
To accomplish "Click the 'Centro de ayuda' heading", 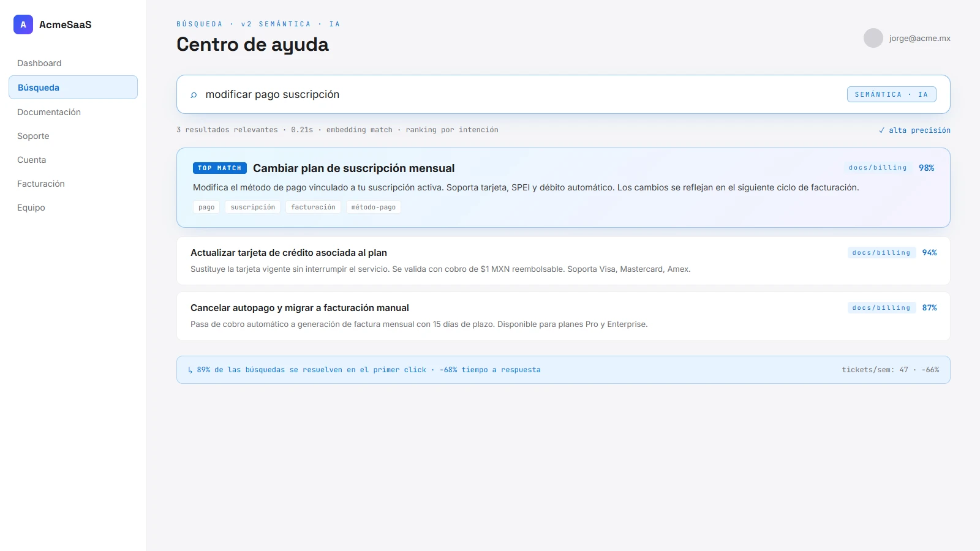I will 252,45.
